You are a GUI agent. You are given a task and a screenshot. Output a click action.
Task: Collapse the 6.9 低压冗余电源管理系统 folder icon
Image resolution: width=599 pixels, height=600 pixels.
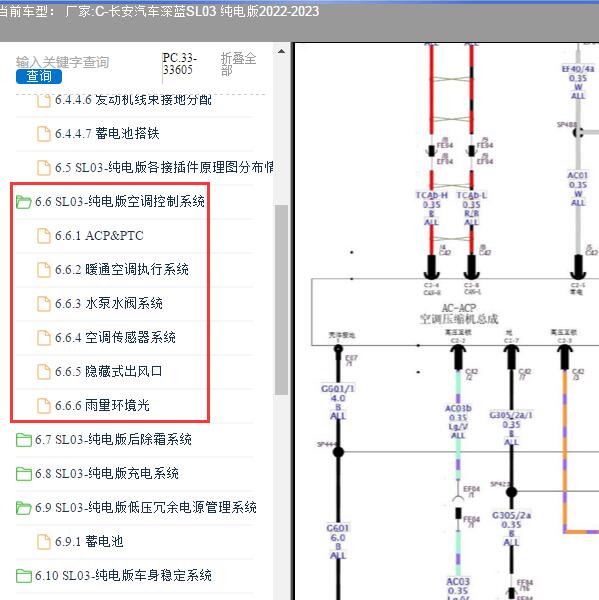pyautogui.click(x=23, y=508)
